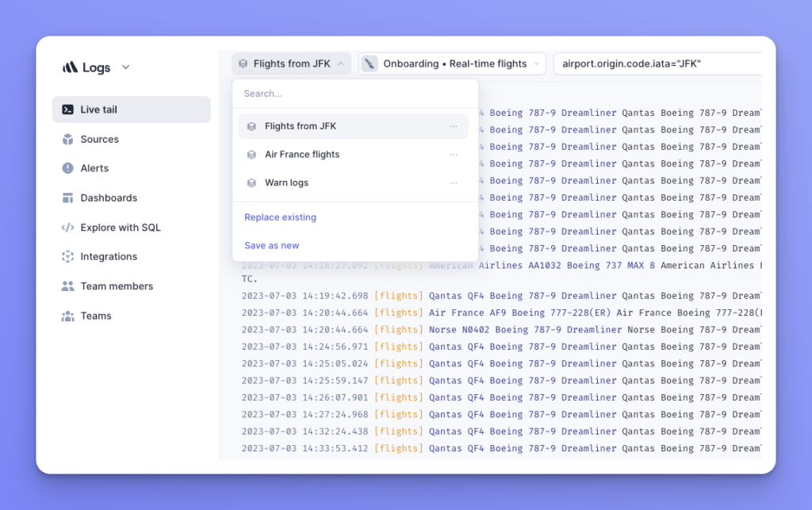Screen dimensions: 812x510
Task: Expand the Logs workspace dropdown
Action: (x=125, y=67)
